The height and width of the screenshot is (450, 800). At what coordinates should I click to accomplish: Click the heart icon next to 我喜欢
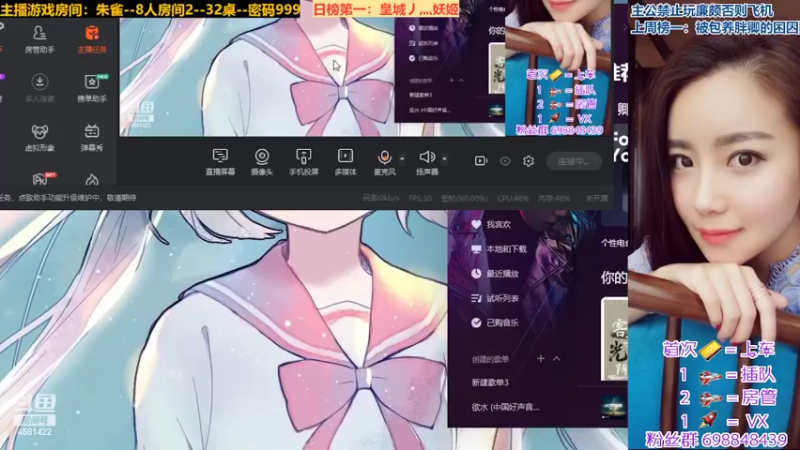476,224
